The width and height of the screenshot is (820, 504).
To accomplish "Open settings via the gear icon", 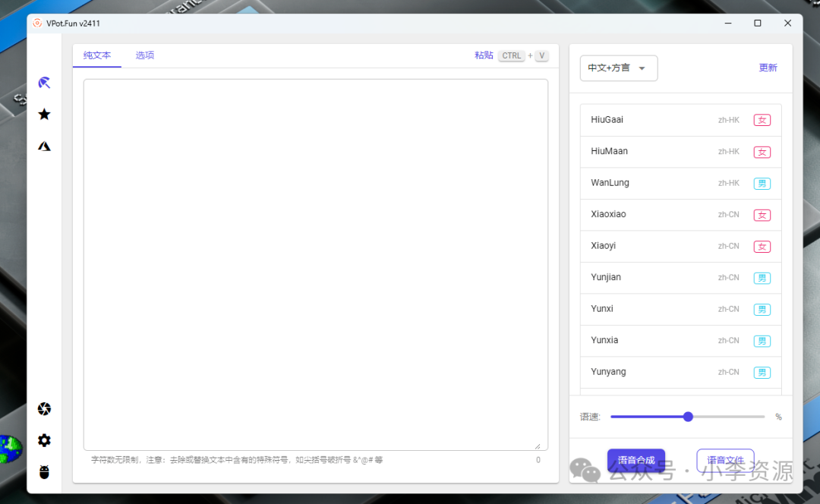I will tap(45, 440).
